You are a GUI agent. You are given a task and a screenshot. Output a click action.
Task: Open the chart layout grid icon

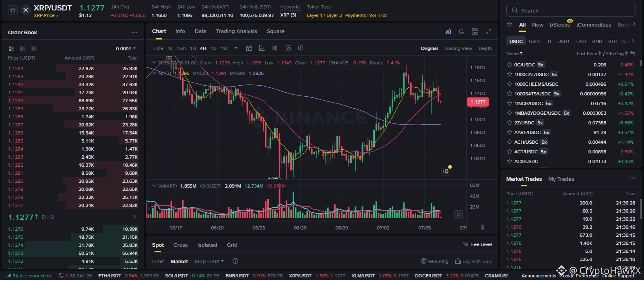(x=475, y=31)
